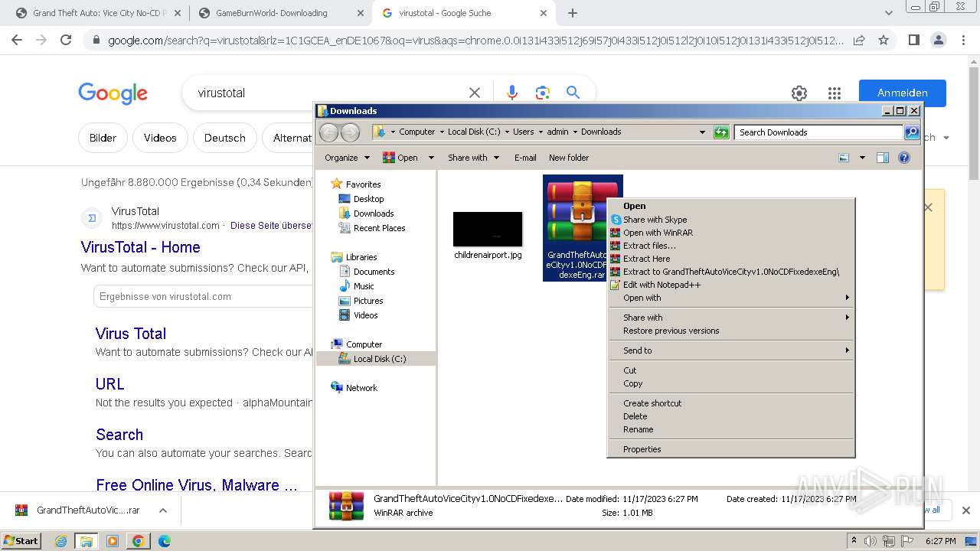This screenshot has height=551, width=980.
Task: Open Music library in sidebar
Action: click(x=364, y=286)
